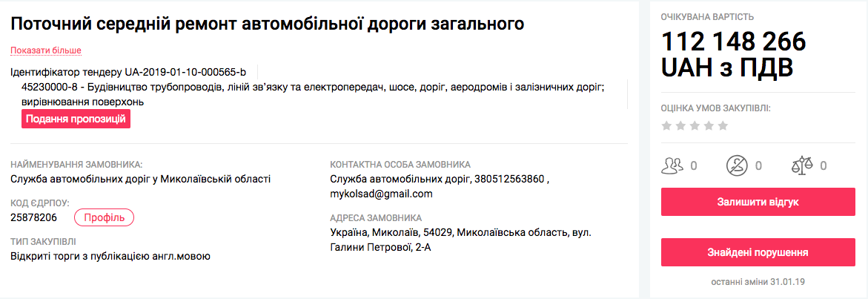Open the customer's "Профіль" button

104,217
